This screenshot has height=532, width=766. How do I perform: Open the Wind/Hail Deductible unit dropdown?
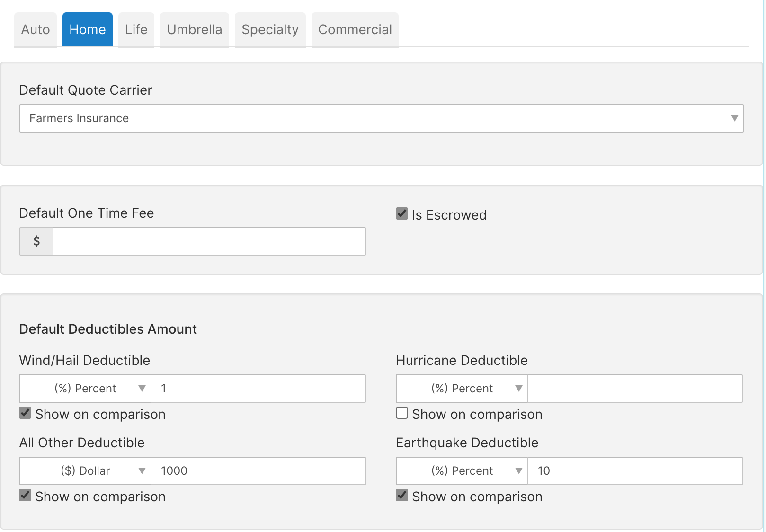pyautogui.click(x=85, y=388)
